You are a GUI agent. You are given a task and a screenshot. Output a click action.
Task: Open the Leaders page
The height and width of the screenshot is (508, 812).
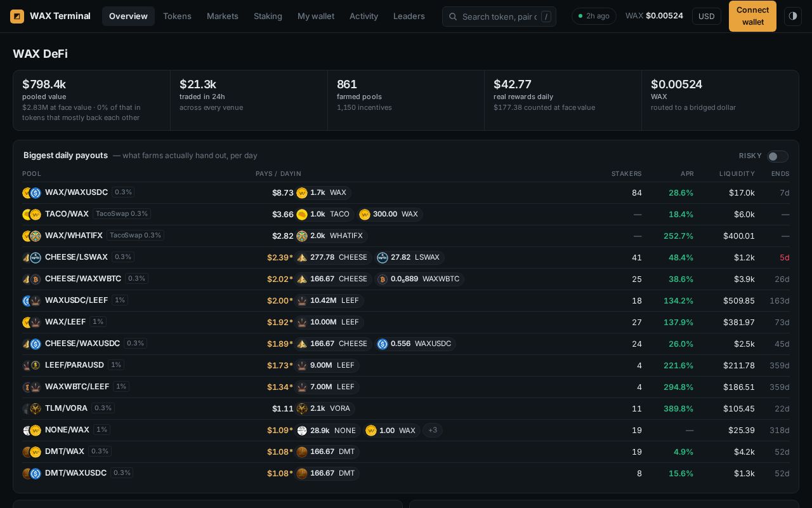tap(409, 17)
